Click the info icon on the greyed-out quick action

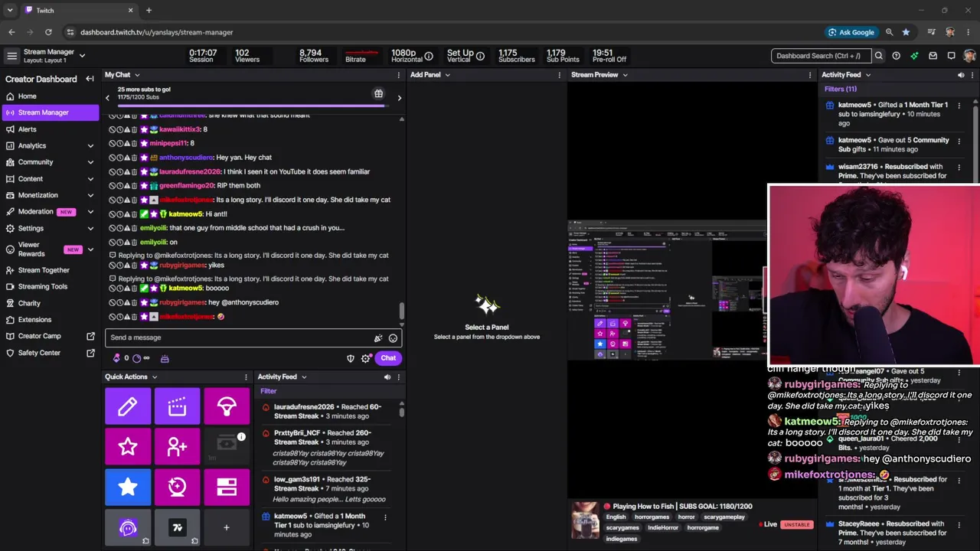pyautogui.click(x=241, y=436)
